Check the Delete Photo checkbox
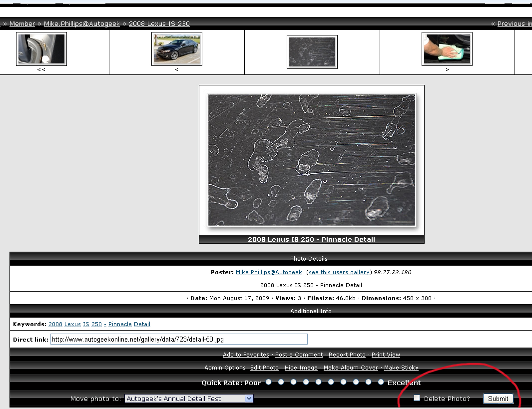Screen dimensions: 532x409 (417, 398)
